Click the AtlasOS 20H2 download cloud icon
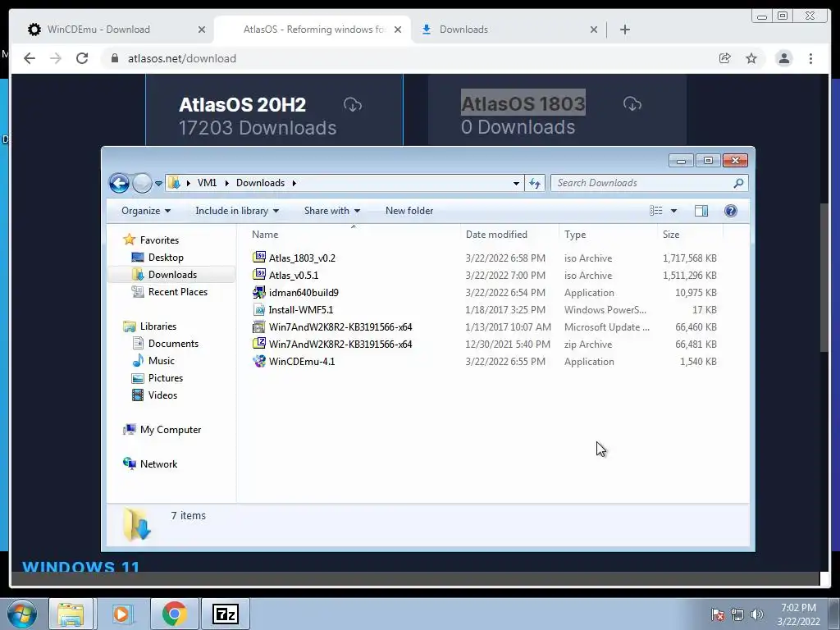The height and width of the screenshot is (630, 840). [353, 104]
